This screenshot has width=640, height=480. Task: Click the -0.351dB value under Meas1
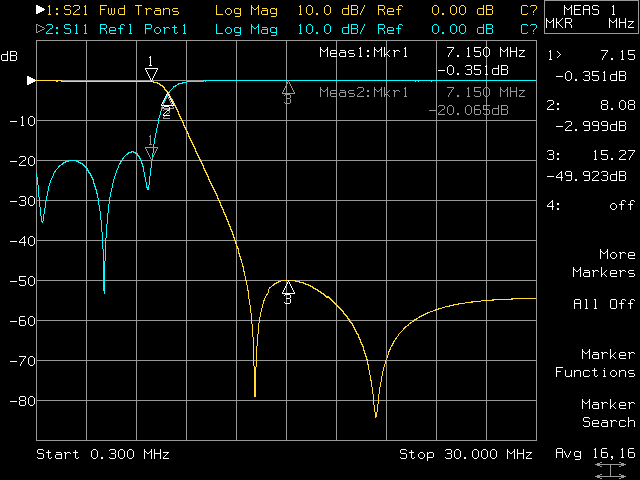click(x=473, y=71)
